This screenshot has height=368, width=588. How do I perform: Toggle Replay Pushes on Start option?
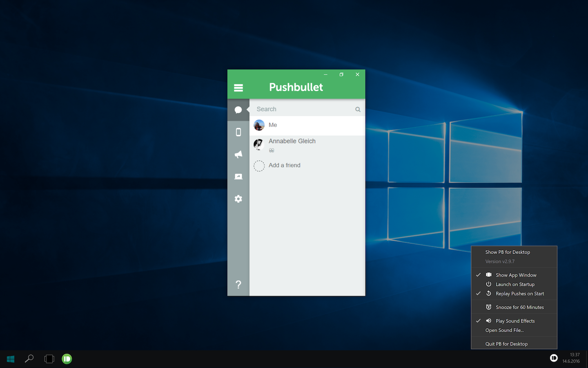514,294
